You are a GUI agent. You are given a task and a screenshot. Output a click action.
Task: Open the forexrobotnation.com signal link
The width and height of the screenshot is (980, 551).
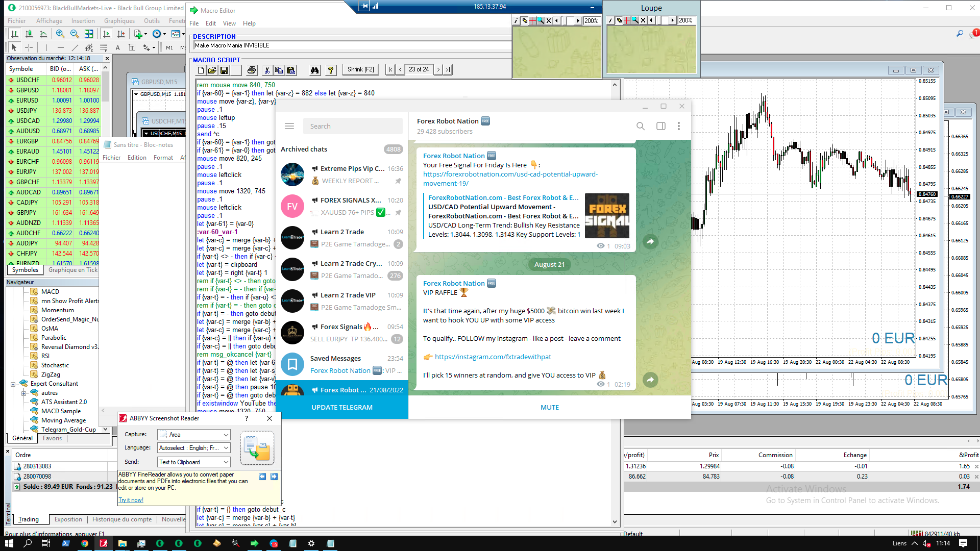pyautogui.click(x=510, y=179)
